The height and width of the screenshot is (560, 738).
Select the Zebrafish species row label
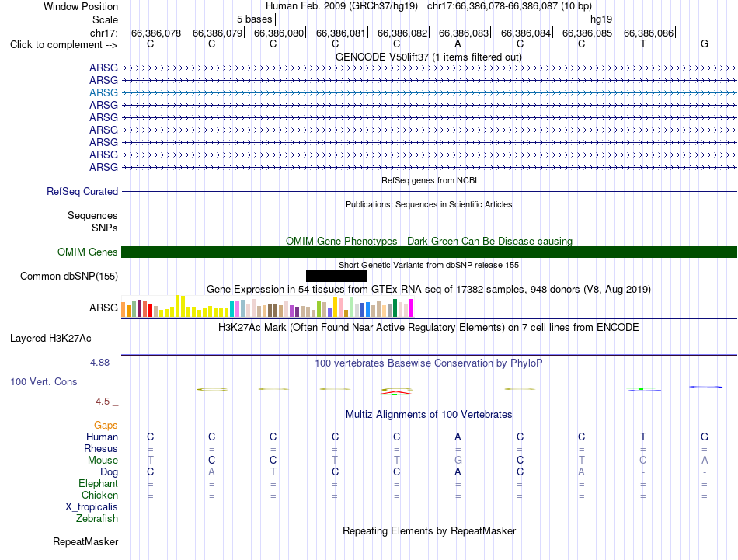click(x=97, y=519)
